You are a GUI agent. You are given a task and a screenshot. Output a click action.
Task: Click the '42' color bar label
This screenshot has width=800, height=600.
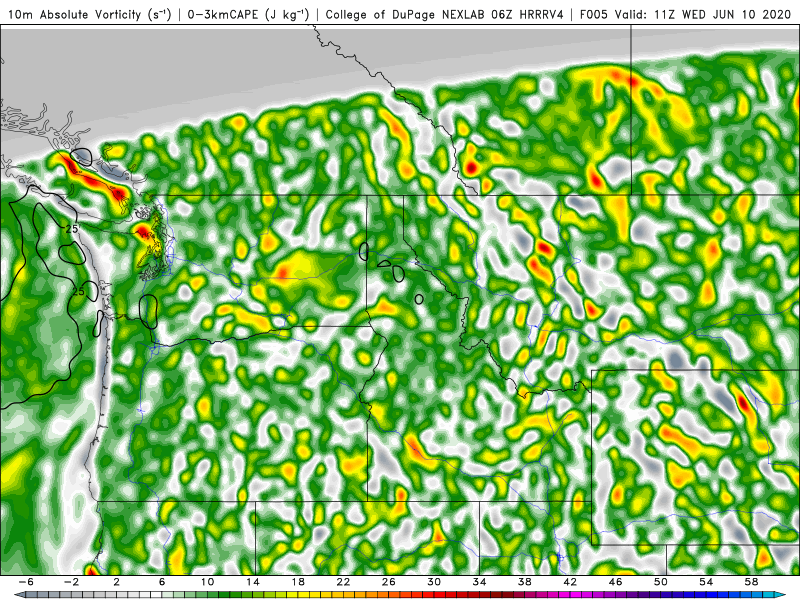tap(570, 582)
